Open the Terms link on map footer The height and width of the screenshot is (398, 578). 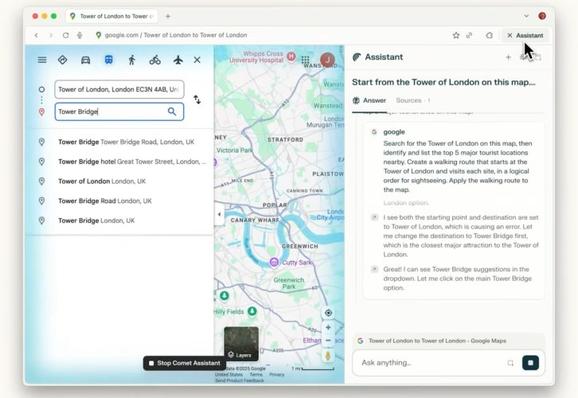tap(256, 374)
